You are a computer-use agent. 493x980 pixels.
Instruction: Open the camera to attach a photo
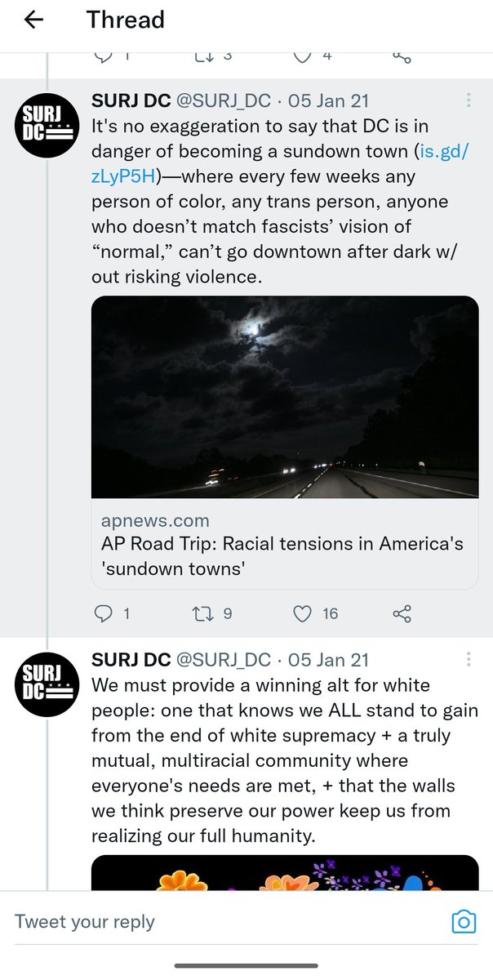point(464,923)
